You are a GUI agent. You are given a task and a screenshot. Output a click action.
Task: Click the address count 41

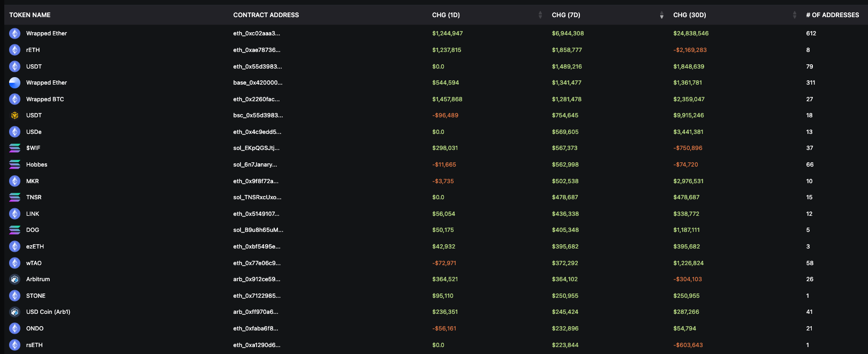(x=809, y=312)
